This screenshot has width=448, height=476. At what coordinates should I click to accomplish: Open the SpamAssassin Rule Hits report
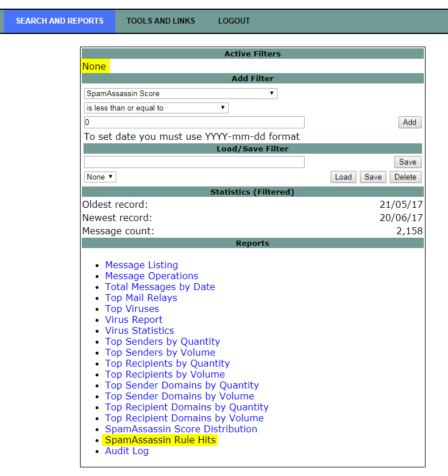tap(160, 440)
